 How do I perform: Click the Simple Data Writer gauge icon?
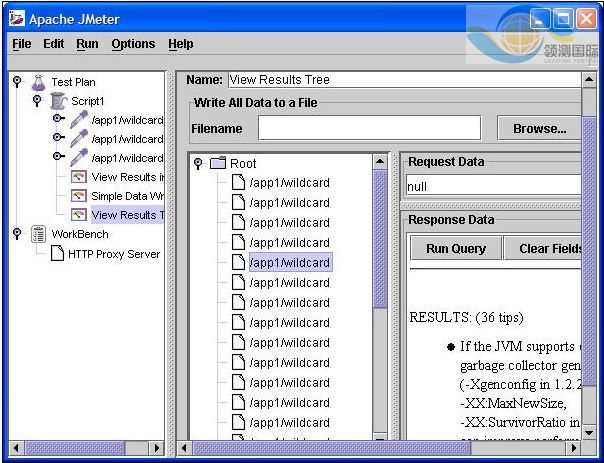coord(79,196)
